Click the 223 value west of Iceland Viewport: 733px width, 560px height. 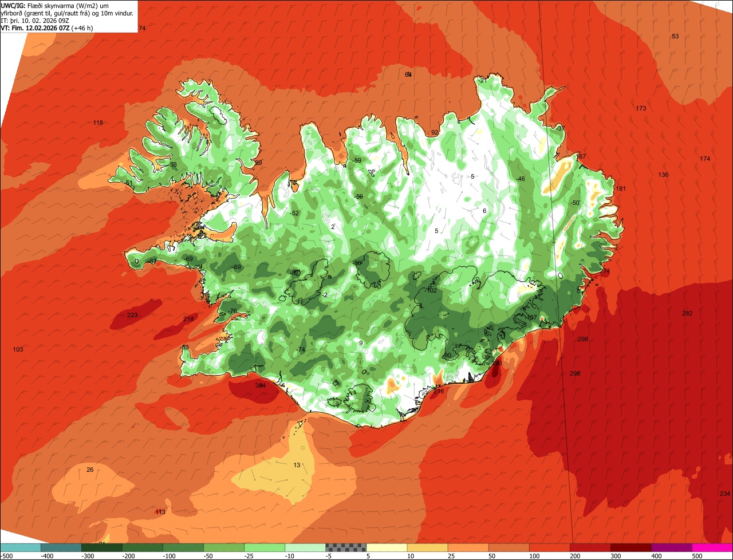click(132, 316)
